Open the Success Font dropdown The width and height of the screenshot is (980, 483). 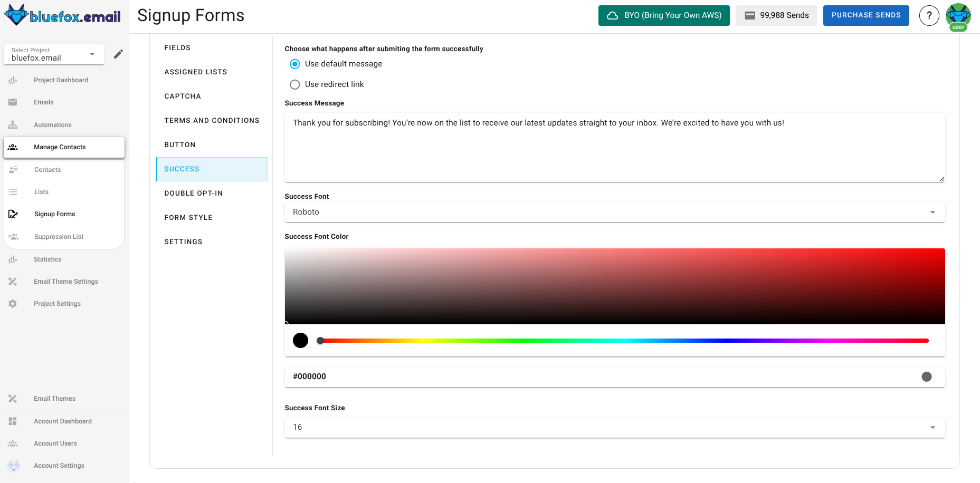tap(933, 212)
